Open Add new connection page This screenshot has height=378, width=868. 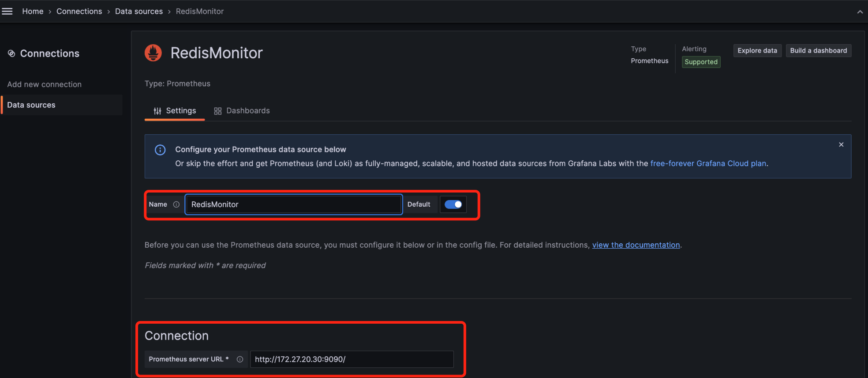[x=44, y=84]
